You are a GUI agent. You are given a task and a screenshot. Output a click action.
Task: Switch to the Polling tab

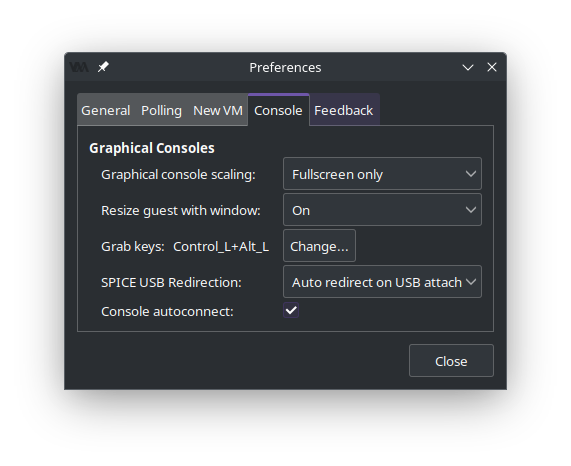pos(161,110)
